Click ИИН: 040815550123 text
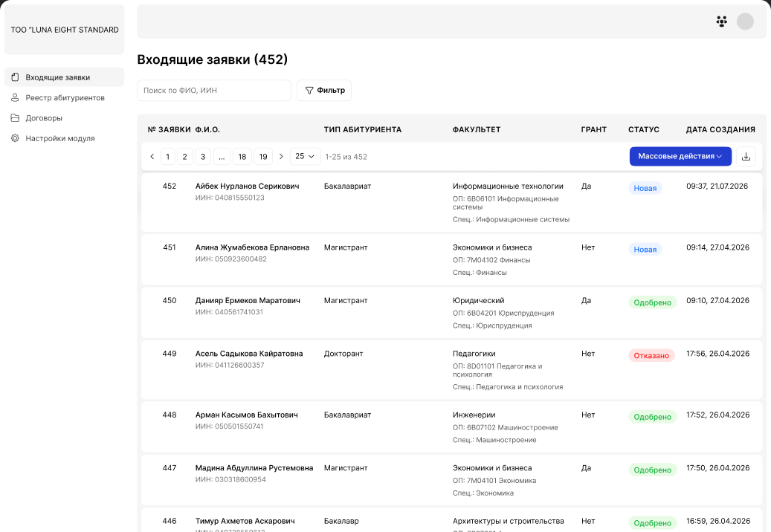Image resolution: width=771 pixels, height=532 pixels. (230, 198)
